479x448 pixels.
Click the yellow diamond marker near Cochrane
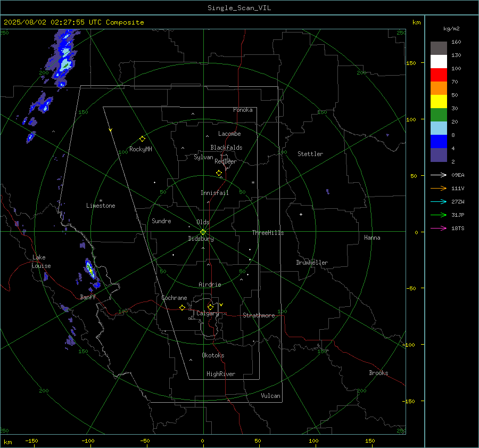[x=182, y=308]
